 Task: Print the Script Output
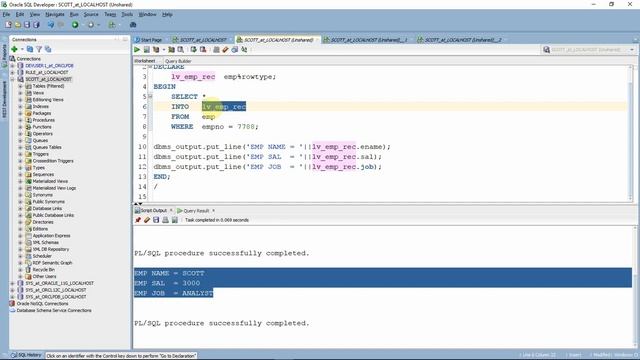point(165,220)
